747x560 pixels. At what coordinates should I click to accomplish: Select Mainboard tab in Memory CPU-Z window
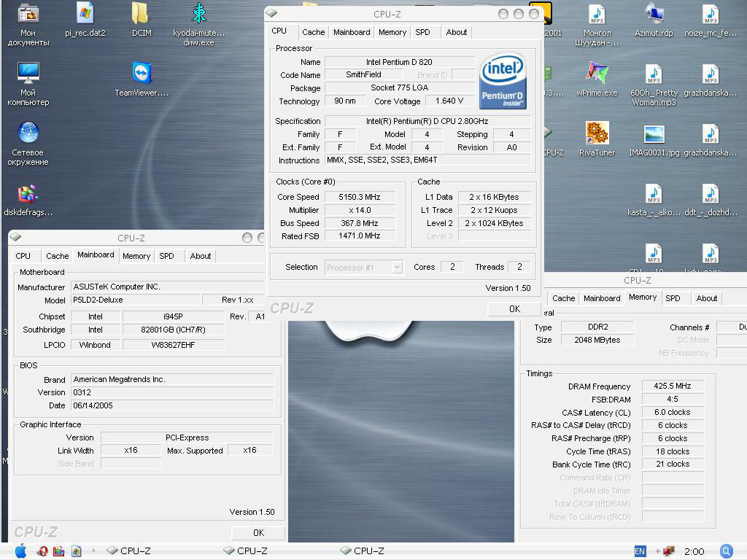(x=602, y=298)
